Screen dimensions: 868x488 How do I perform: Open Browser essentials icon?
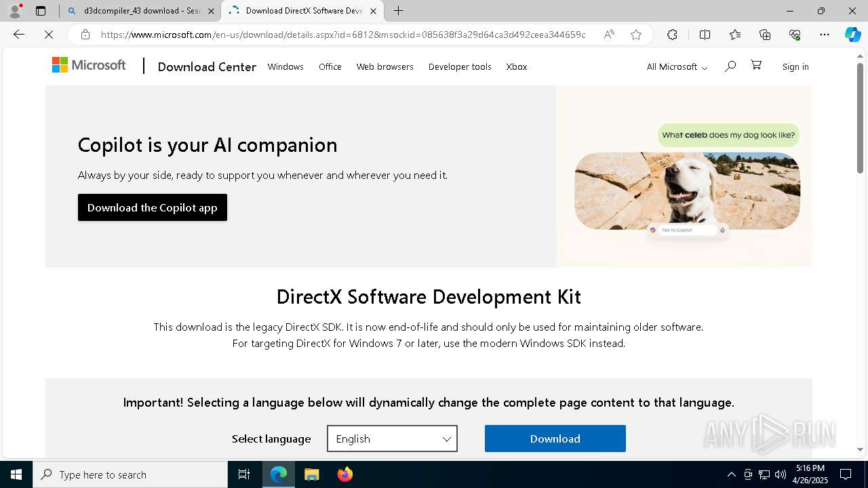(x=795, y=35)
